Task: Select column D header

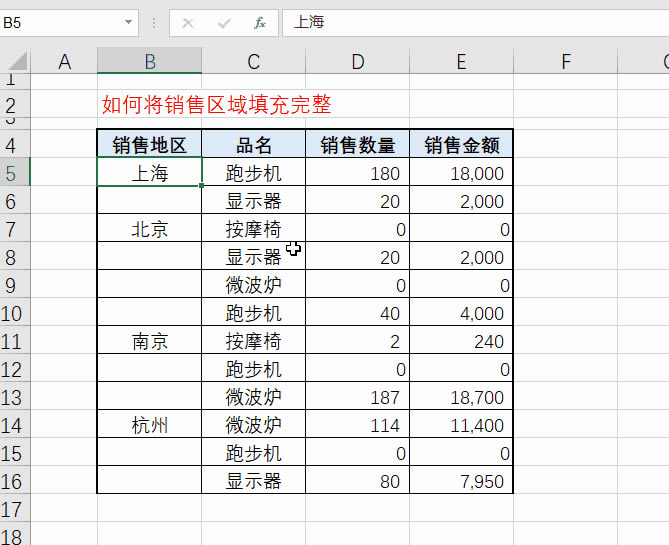Action: tap(358, 61)
